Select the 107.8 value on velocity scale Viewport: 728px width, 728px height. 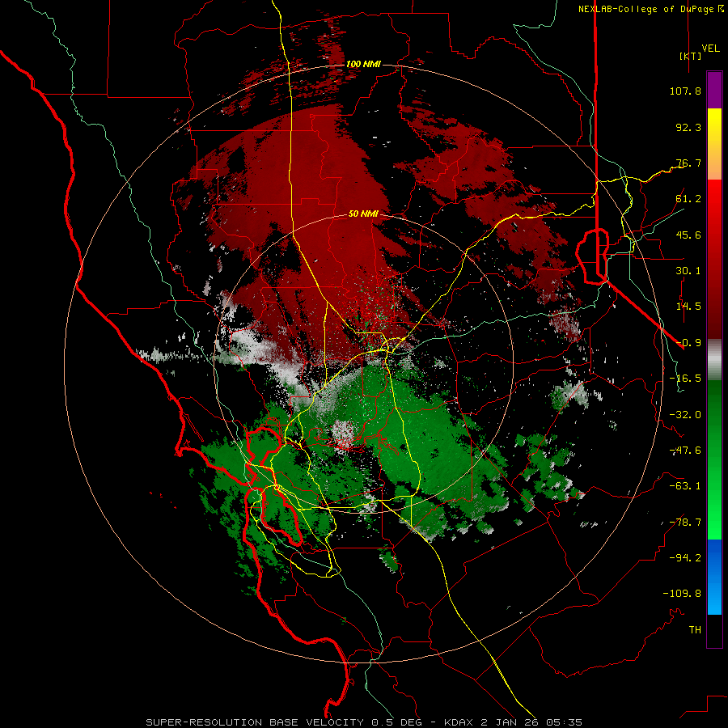click(685, 91)
